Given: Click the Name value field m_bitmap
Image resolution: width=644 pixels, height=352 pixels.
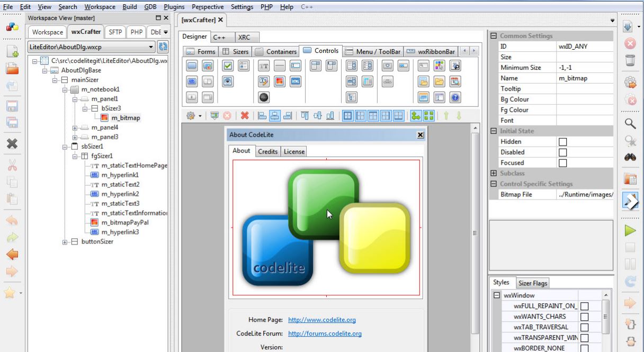Looking at the screenshot, I should point(585,78).
